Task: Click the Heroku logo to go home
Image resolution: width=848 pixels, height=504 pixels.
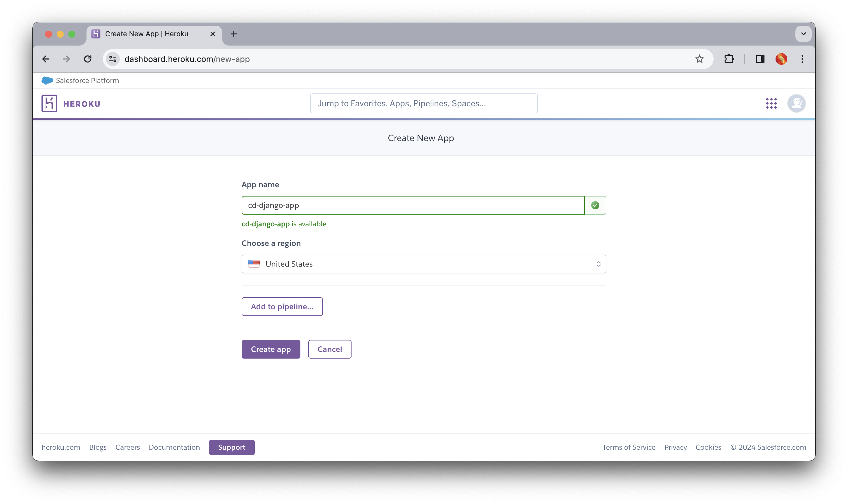Action: click(71, 103)
